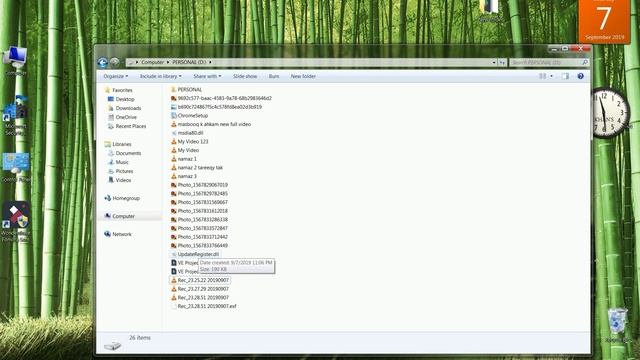Select the b690c72486 image file icon
This screenshot has width=640, height=360.
pyautogui.click(x=173, y=107)
